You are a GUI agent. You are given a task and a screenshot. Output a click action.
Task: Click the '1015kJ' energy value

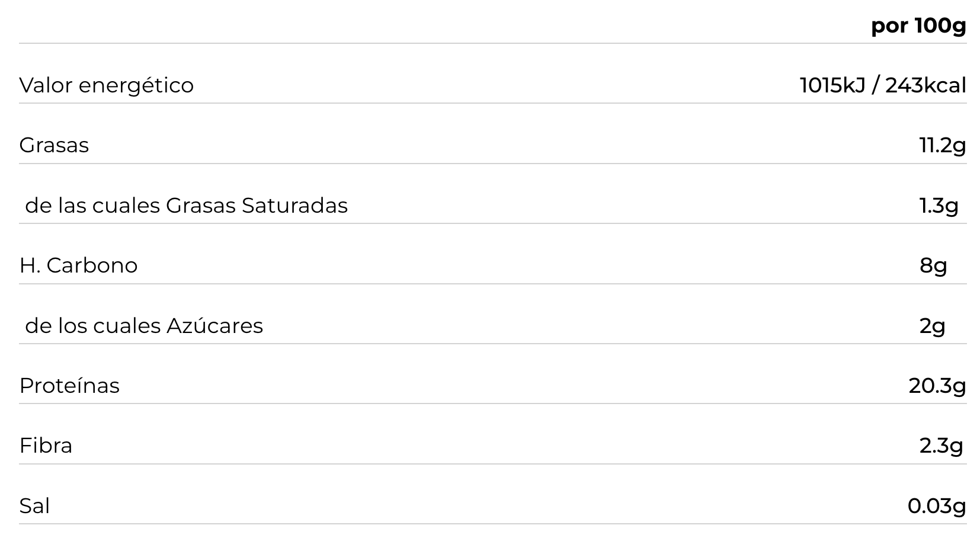coord(832,85)
